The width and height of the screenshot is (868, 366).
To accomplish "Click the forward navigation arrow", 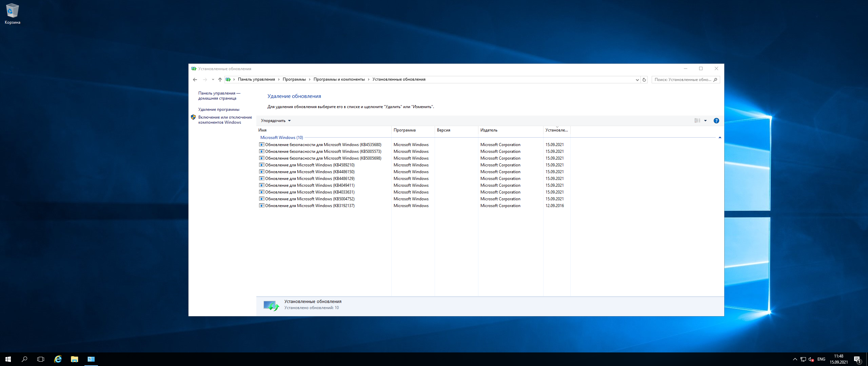I will 205,80.
